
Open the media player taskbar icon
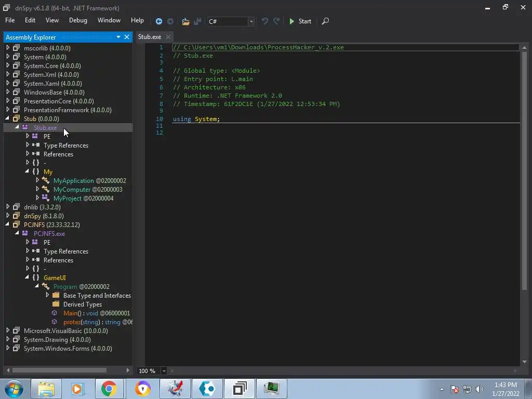[x=77, y=389]
